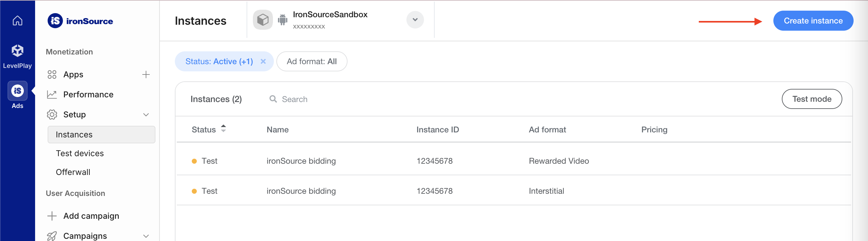This screenshot has height=241, width=868.
Task: Click the Create instance button
Action: (813, 21)
